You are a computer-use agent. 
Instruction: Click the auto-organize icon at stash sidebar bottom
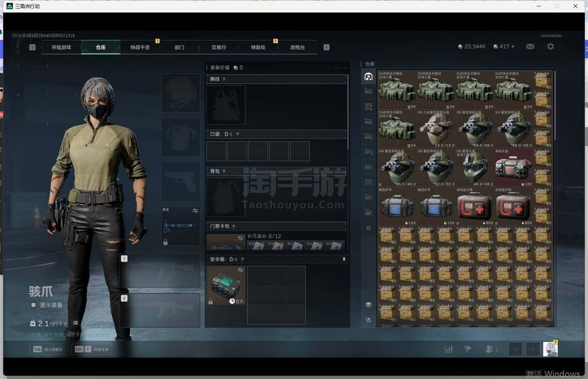coord(368,320)
